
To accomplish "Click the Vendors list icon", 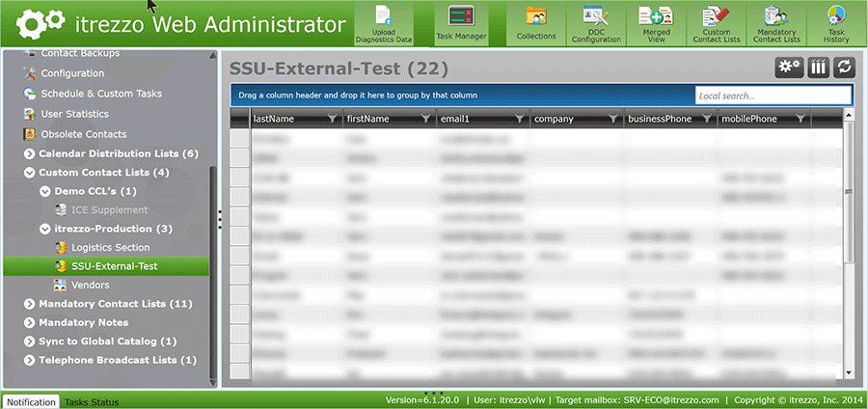I will click(61, 285).
